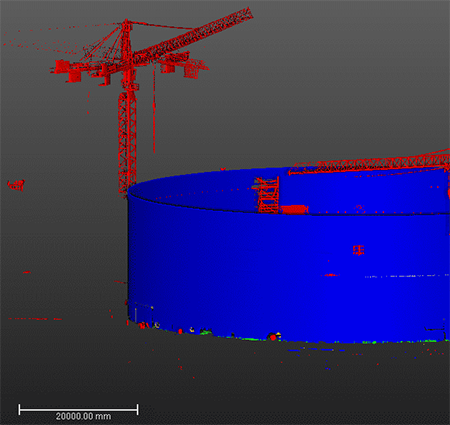Click the left vertical edge of the tank
This screenshot has width=450, height=425.
point(128,257)
